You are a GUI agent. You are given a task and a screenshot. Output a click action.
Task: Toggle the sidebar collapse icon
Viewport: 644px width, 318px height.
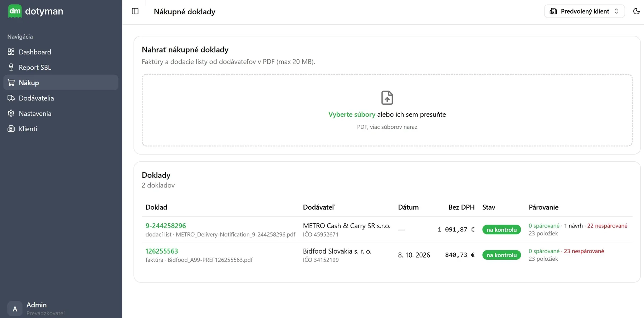coord(135,11)
